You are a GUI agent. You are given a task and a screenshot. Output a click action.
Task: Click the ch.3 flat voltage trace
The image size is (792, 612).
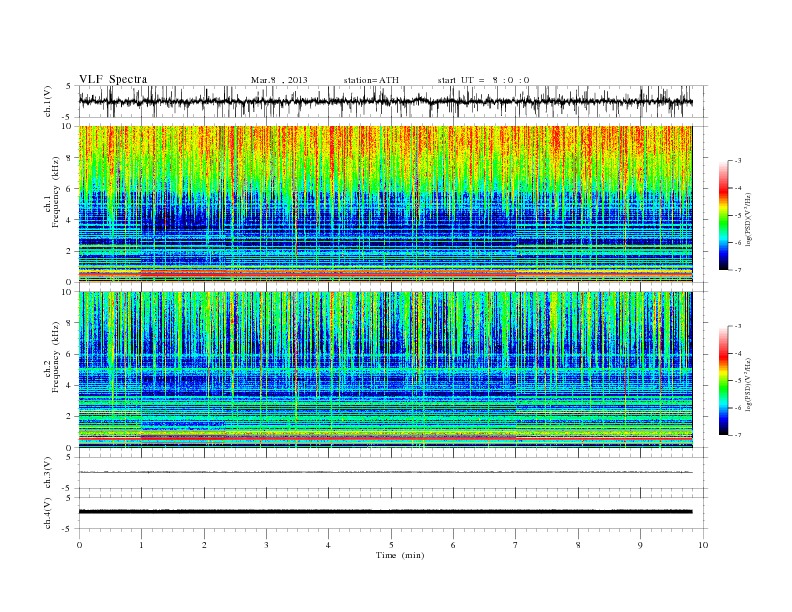pyautogui.click(x=385, y=472)
